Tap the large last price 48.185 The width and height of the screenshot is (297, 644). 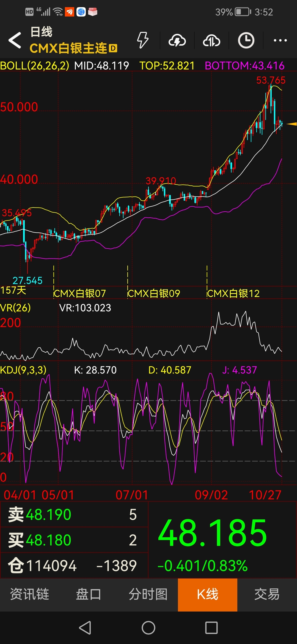click(212, 533)
